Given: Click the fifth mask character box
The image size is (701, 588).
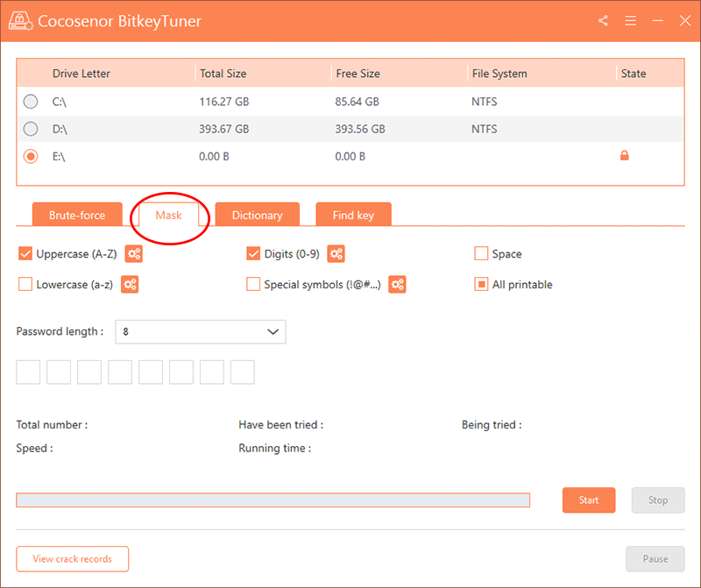Looking at the screenshot, I should (151, 372).
